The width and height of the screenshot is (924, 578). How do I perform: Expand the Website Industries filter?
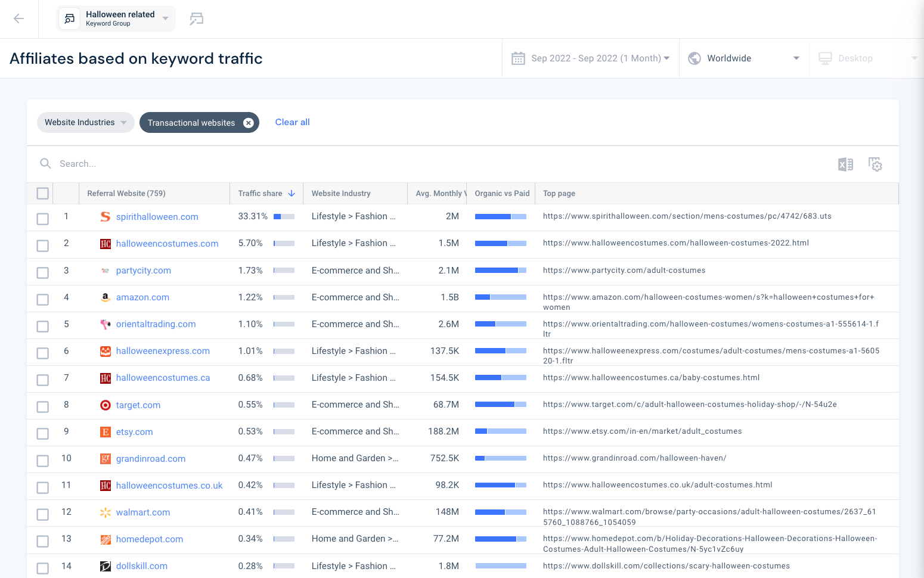(86, 122)
